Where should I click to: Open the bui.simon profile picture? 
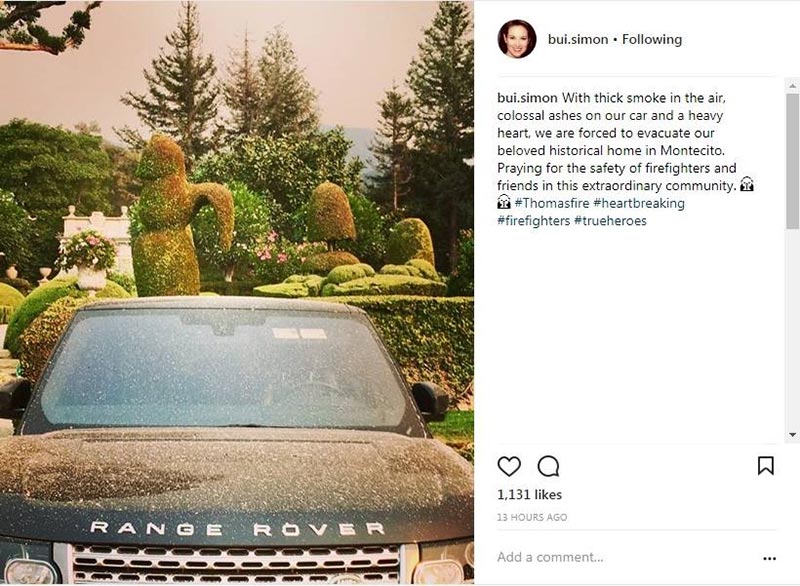click(516, 39)
